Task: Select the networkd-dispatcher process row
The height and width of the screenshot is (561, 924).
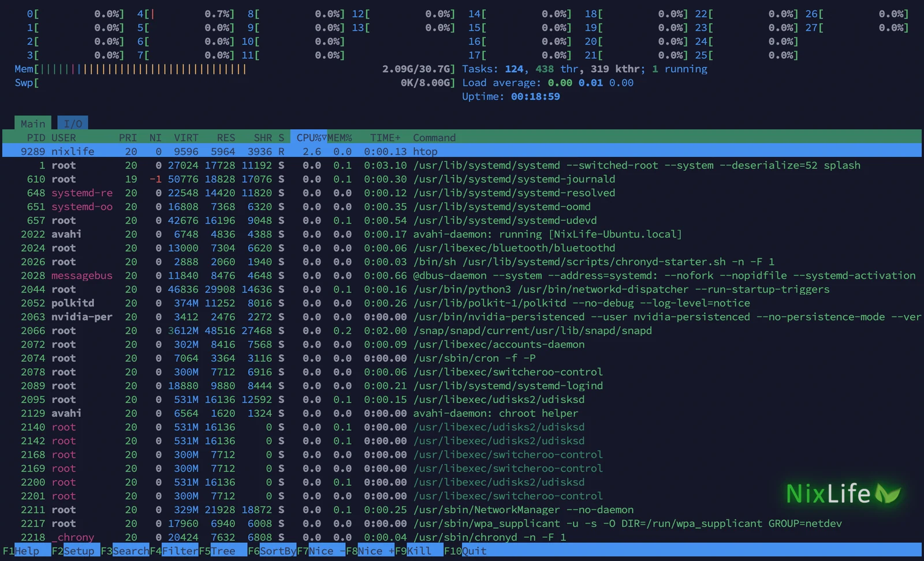Action: click(462, 289)
